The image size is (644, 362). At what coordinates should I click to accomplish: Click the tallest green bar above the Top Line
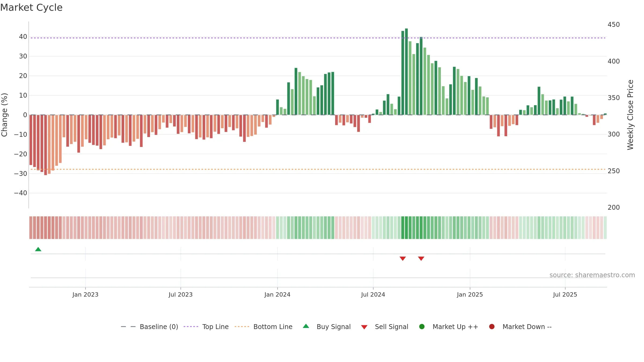[x=406, y=72]
